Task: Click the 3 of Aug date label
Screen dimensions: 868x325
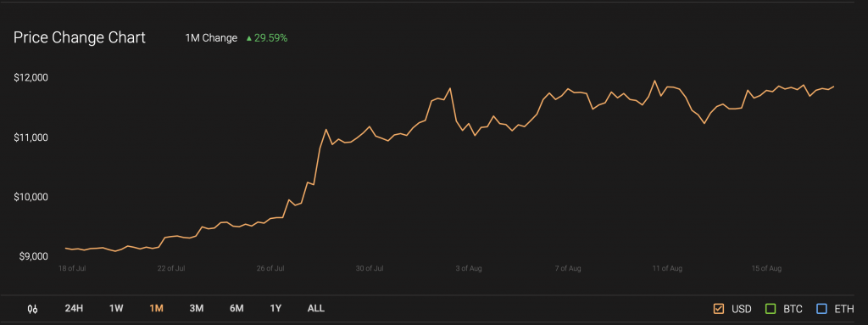Action: point(468,268)
